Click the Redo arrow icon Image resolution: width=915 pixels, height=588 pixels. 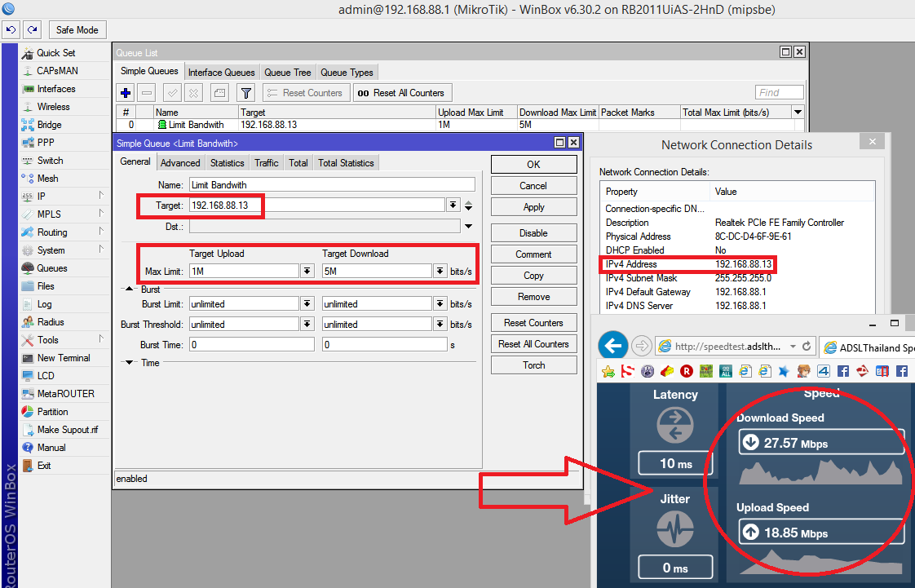pos(32,29)
